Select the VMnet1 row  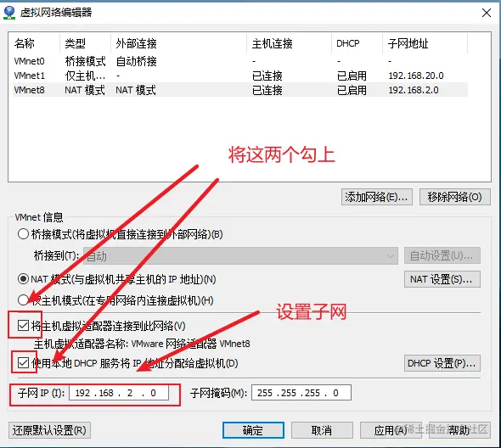[240, 76]
